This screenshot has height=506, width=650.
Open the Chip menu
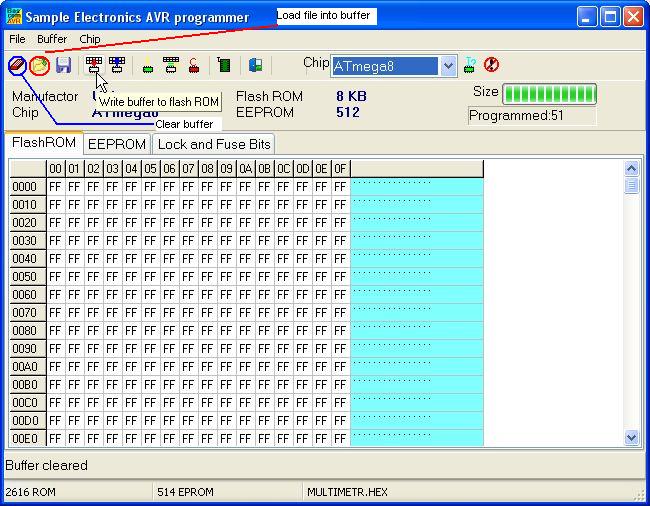(x=90, y=39)
